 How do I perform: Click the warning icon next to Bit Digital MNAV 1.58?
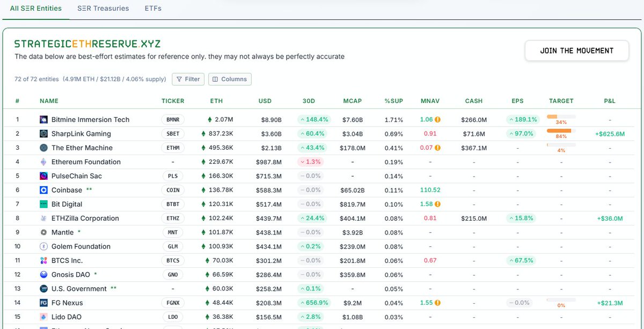tap(438, 204)
